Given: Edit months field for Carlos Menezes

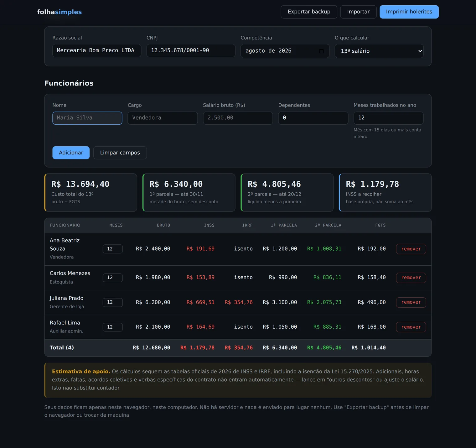Looking at the screenshot, I should tap(112, 278).
